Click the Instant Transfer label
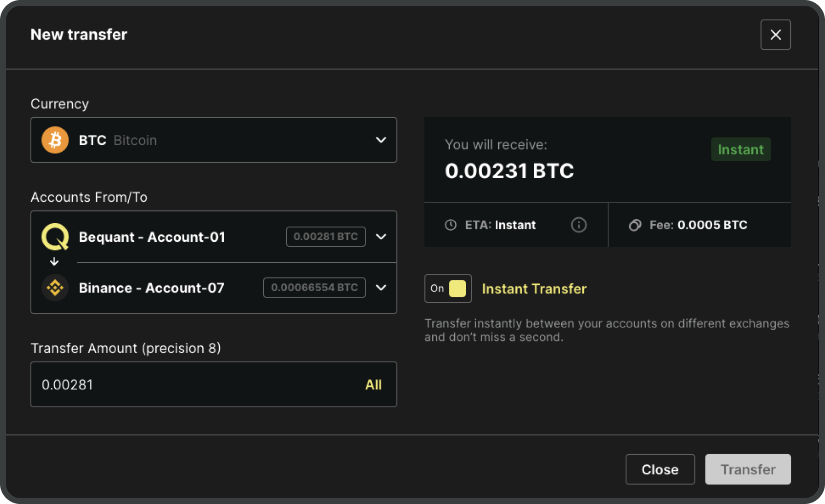The image size is (825, 504). 534,289
